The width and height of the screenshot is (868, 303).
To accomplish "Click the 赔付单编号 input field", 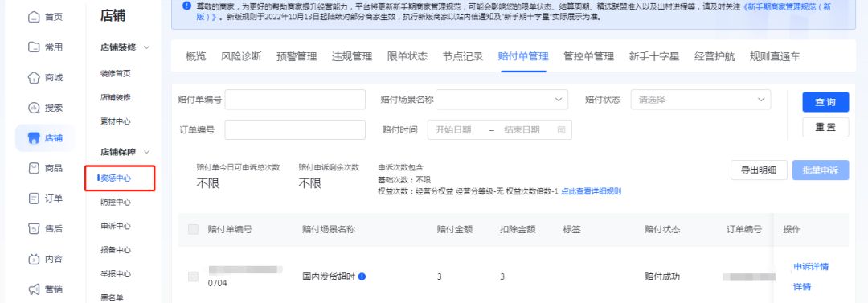I will pos(295,100).
